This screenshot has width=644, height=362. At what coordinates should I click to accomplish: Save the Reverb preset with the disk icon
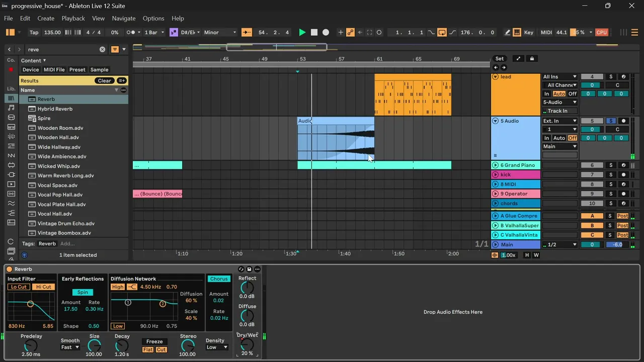point(249,269)
